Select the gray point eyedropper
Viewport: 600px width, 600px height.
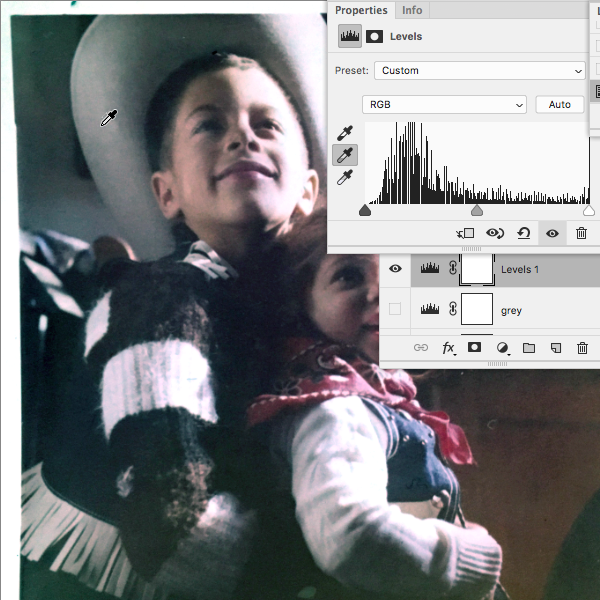coord(346,155)
